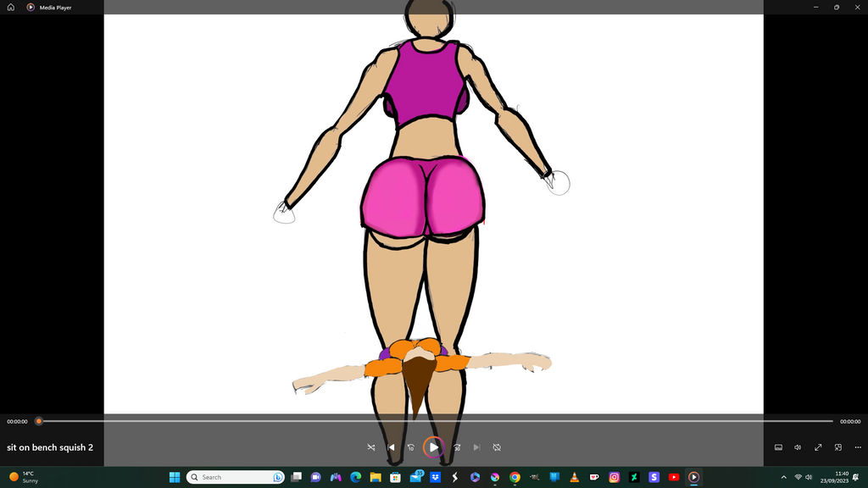The height and width of the screenshot is (488, 868).
Task: Open Clipchamp from the taskbar
Action: (475, 477)
